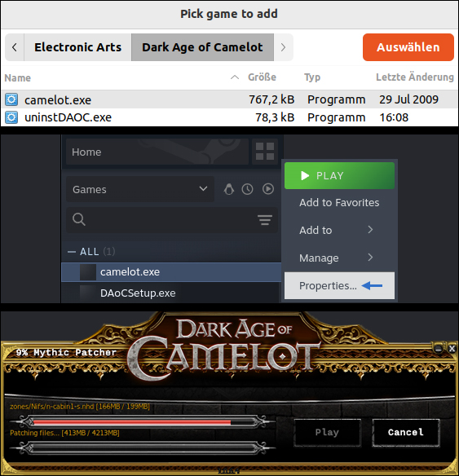Image resolution: width=459 pixels, height=476 pixels.
Task: Collapse the ALL games category
Action: (72, 252)
